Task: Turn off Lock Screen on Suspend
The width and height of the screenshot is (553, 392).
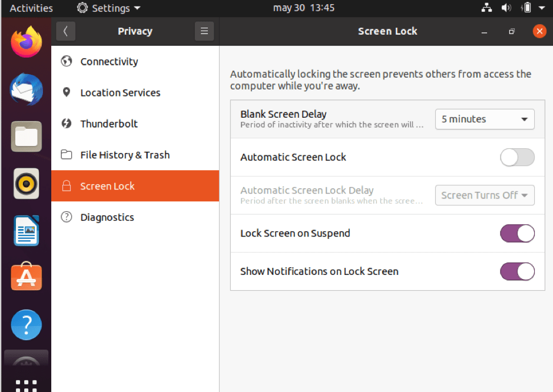Action: click(517, 234)
